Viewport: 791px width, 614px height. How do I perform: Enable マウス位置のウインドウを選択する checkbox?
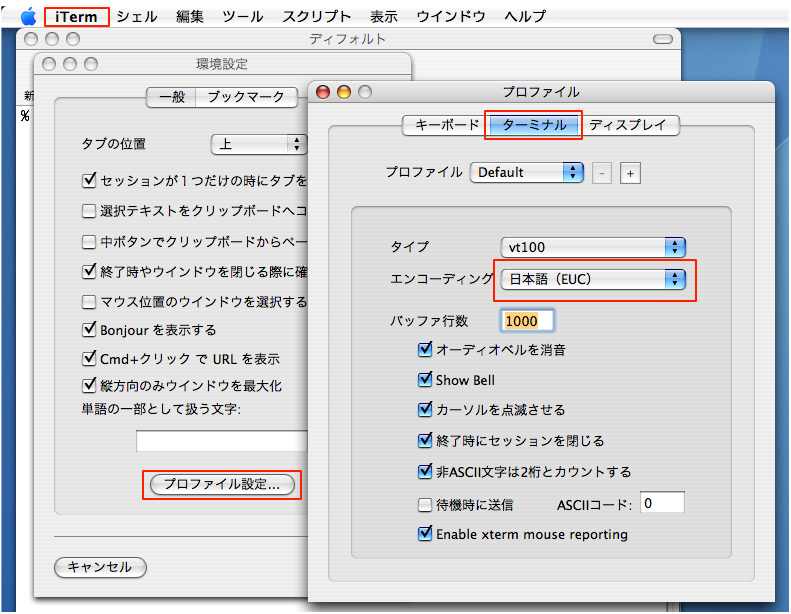point(89,302)
